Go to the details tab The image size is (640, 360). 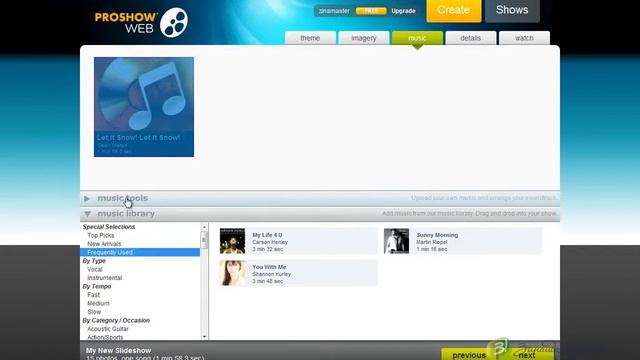(x=471, y=38)
